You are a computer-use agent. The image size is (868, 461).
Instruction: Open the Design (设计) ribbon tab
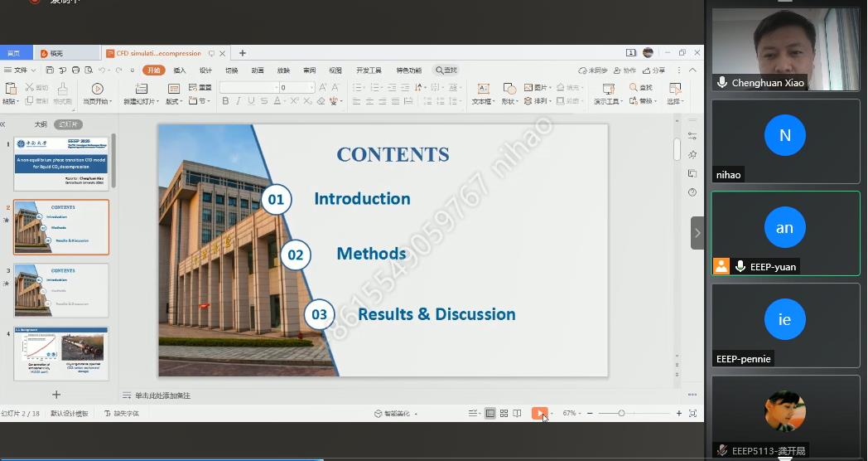pos(205,70)
